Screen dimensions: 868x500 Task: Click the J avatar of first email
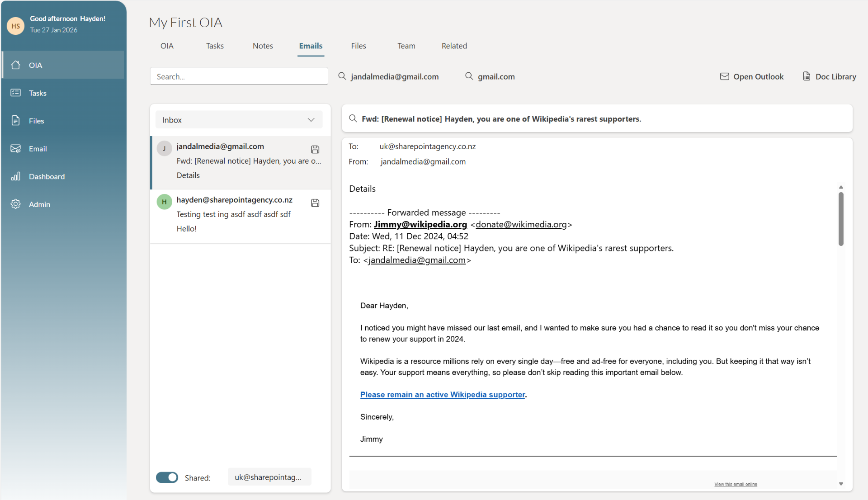click(x=164, y=148)
